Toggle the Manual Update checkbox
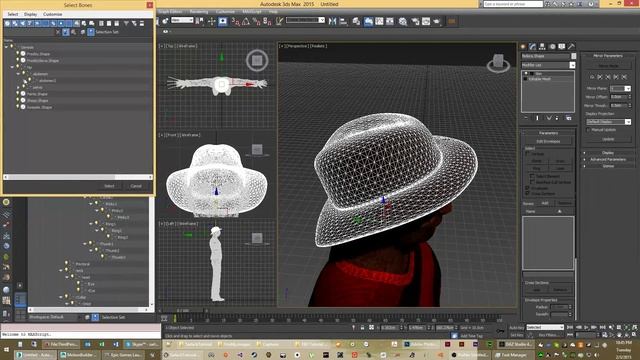The width and height of the screenshot is (640, 360). pos(588,130)
